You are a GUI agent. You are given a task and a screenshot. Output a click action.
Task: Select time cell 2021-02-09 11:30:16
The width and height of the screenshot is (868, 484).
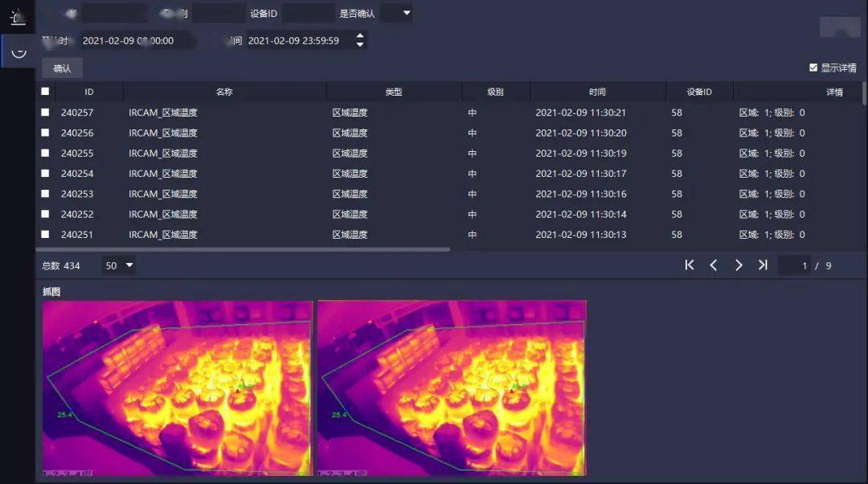(581, 194)
